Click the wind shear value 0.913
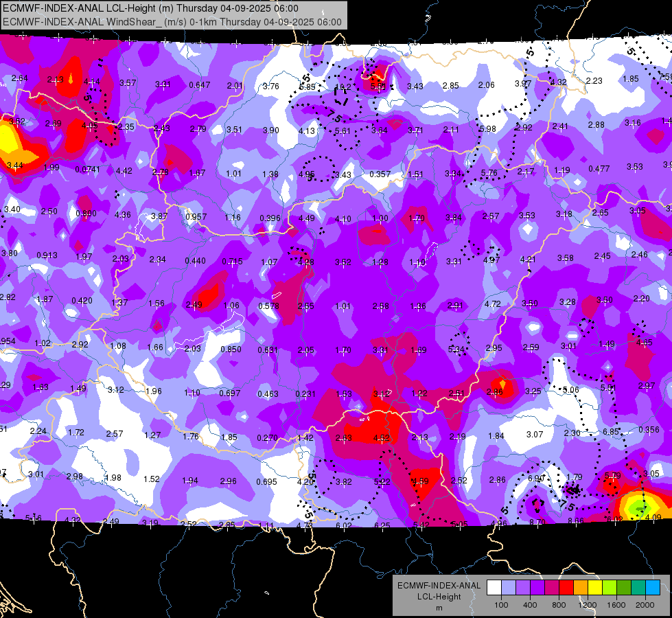Viewport: 672px width, 618px height. 47,255
